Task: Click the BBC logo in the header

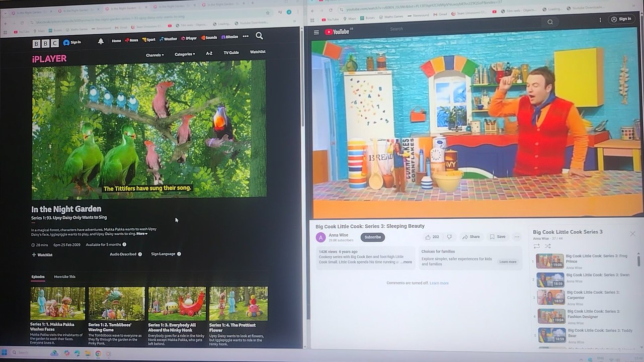Action: click(x=45, y=43)
